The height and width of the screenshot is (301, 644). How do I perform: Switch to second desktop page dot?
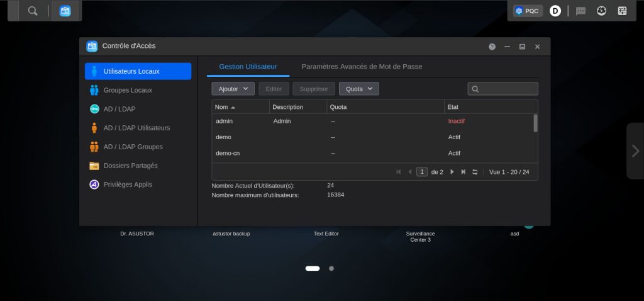pos(331,268)
